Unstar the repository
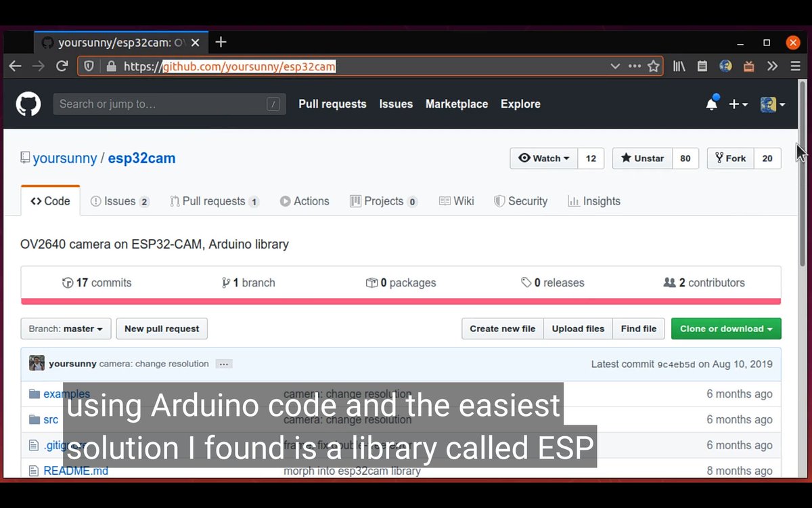The image size is (812, 508). 642,158
